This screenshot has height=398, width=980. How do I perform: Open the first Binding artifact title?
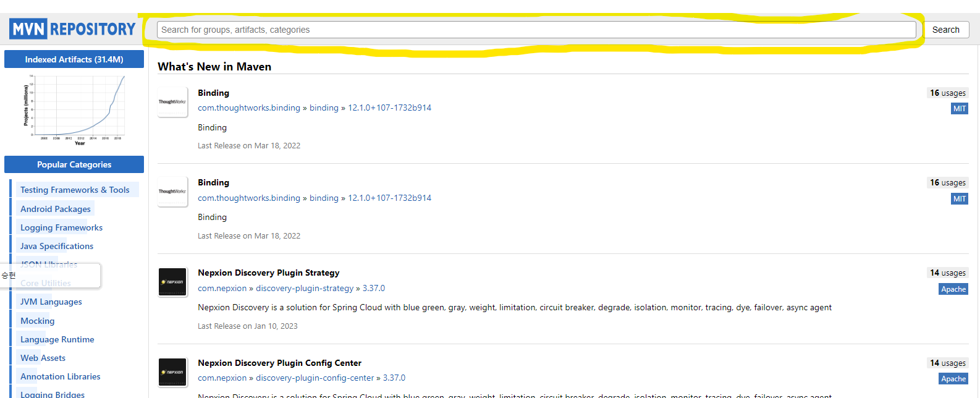point(213,93)
